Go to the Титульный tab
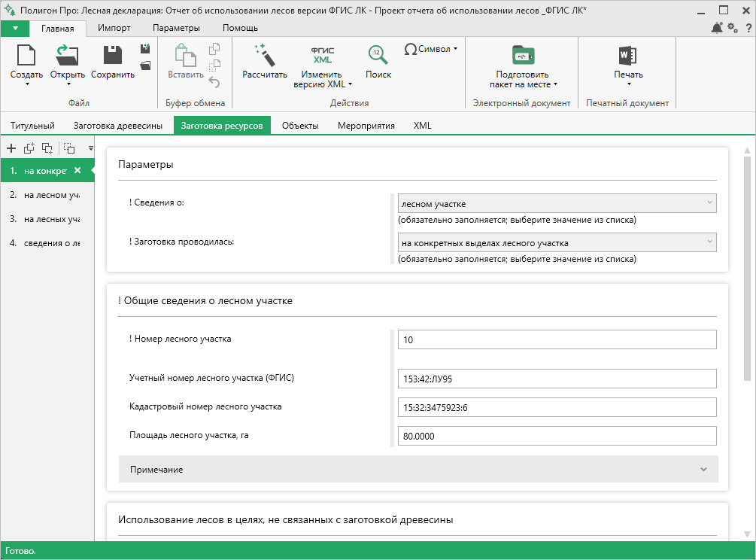 click(32, 126)
